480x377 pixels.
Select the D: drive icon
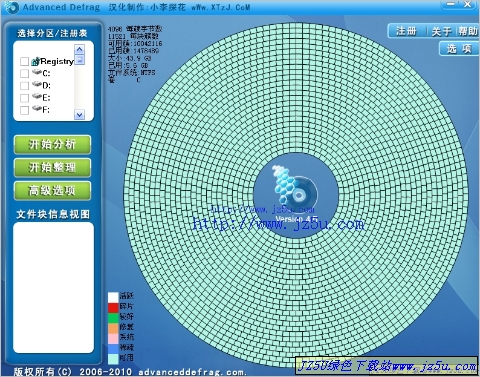click(37, 85)
